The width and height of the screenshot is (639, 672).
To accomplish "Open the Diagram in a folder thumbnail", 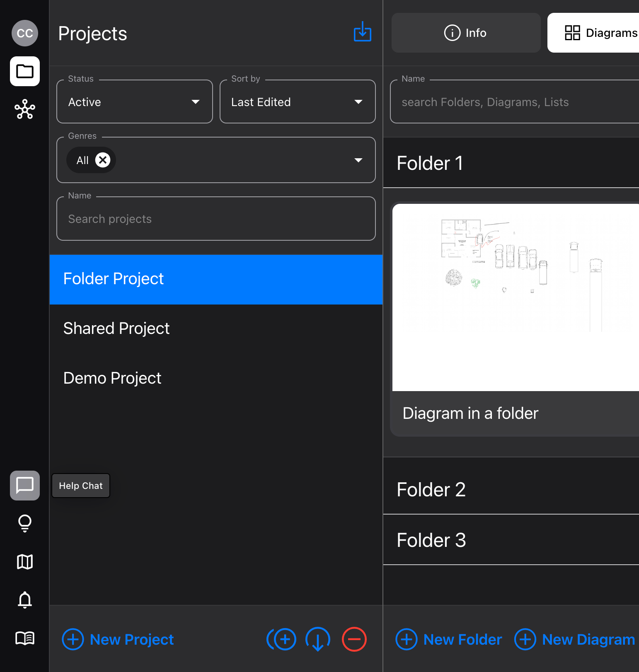I will (515, 297).
